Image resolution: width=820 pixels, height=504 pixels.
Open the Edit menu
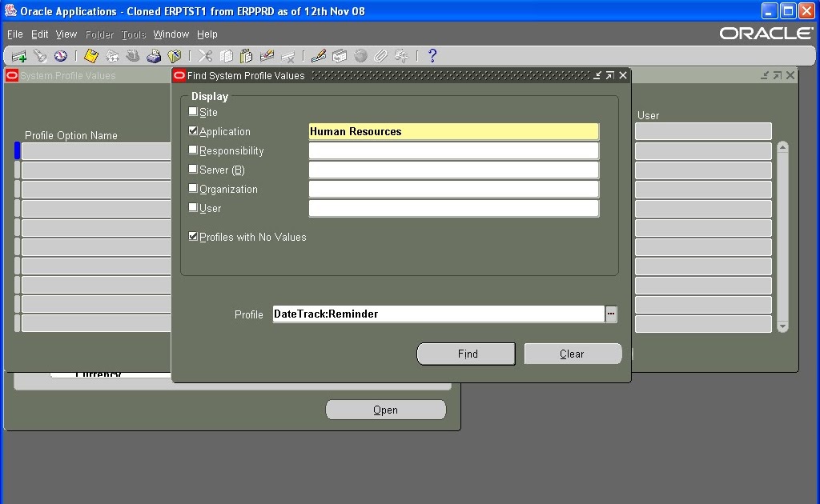click(40, 34)
